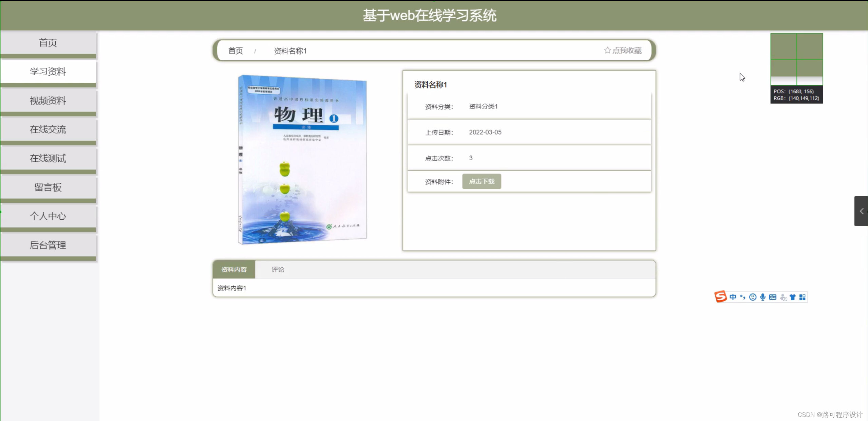Open the toolbox grid icon in input toolbar

click(x=803, y=297)
